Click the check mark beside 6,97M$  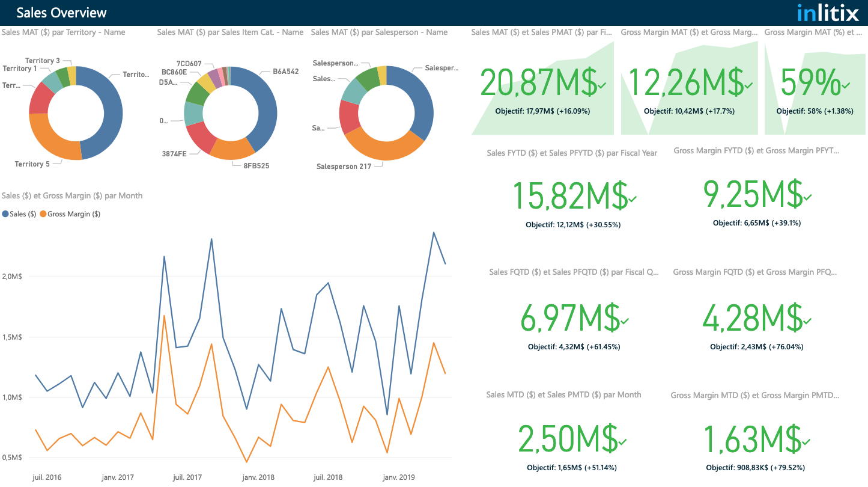[625, 322]
